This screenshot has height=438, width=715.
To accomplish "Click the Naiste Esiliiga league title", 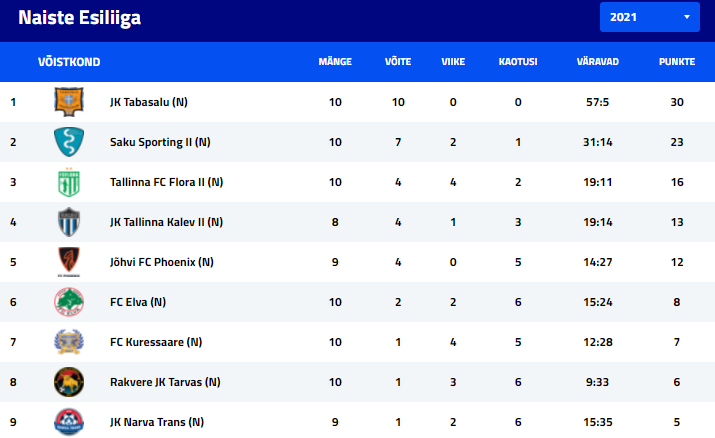I will tap(79, 18).
